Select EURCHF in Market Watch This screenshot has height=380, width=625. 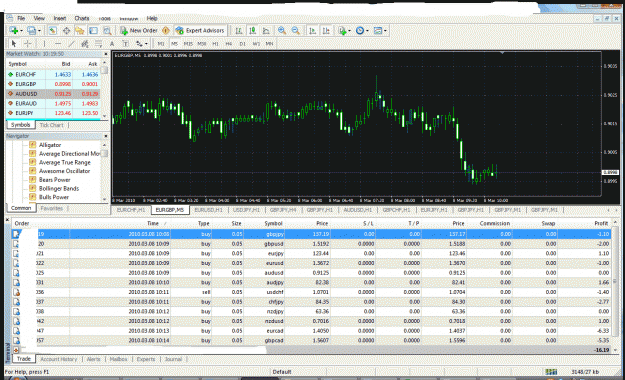[x=53, y=75]
